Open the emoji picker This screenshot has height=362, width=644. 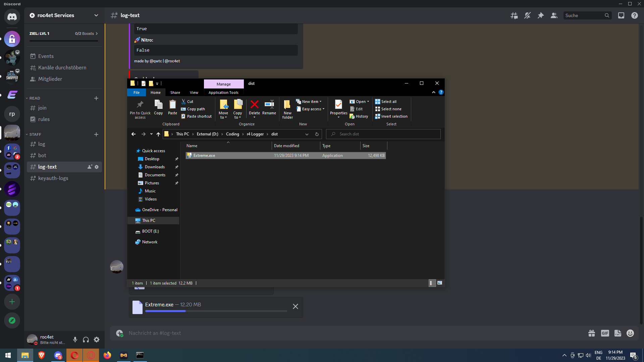[x=630, y=333]
